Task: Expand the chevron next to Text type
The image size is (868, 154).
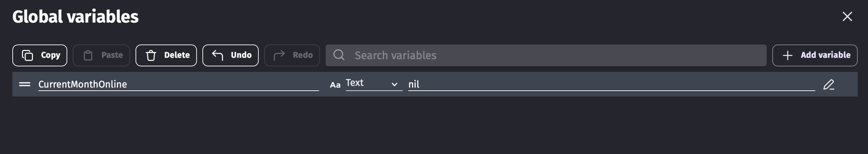Action: coord(395,85)
